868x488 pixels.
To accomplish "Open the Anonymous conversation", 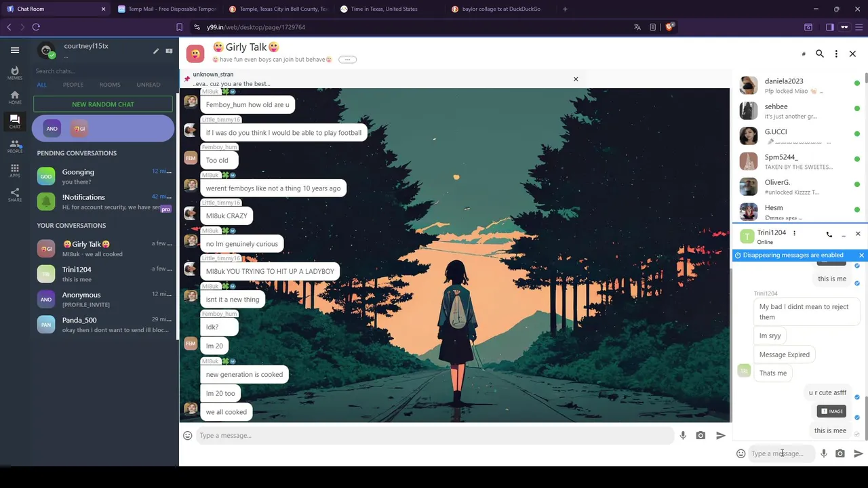I will pyautogui.click(x=103, y=300).
